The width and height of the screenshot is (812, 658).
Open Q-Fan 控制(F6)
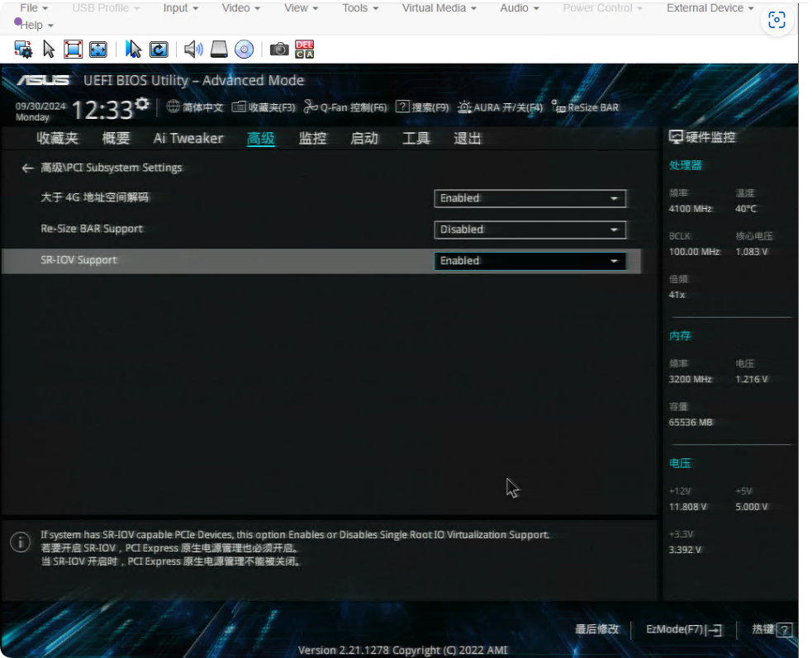(x=345, y=107)
